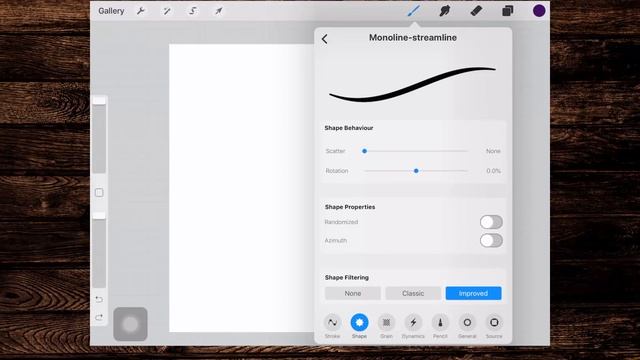Image resolution: width=640 pixels, height=360 pixels.
Task: Click the gray circle thumbnail at bottom left
Action: point(130,324)
